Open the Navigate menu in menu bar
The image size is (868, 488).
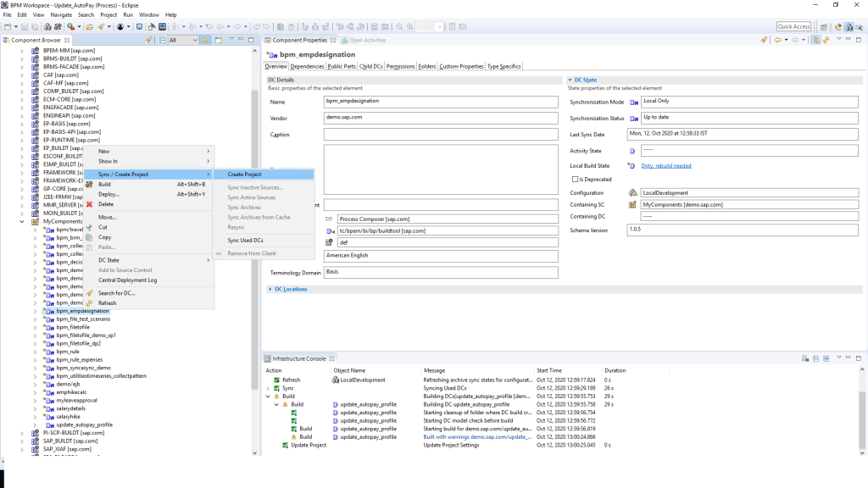(61, 15)
